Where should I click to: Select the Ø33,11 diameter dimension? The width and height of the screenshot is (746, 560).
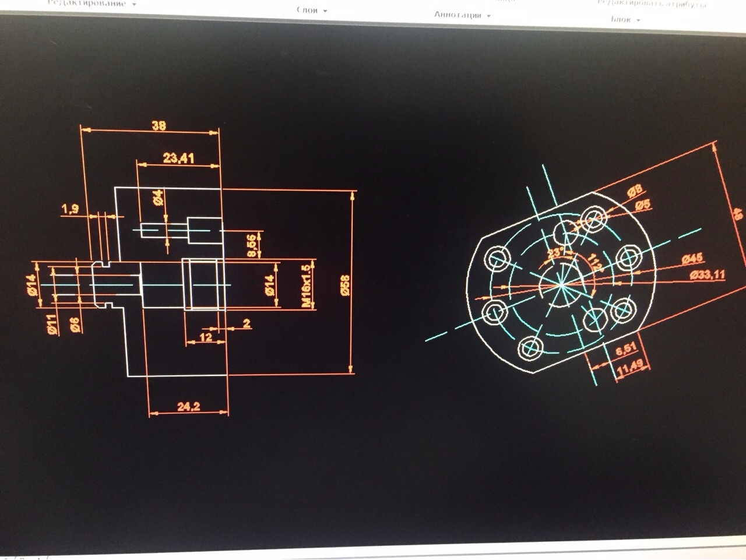708,274
